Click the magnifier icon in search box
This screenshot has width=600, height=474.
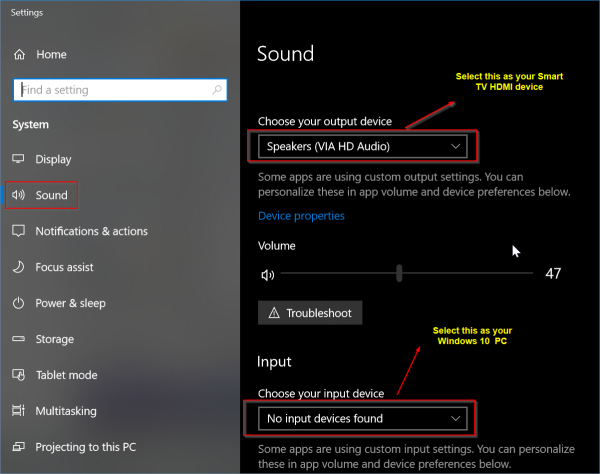point(217,90)
